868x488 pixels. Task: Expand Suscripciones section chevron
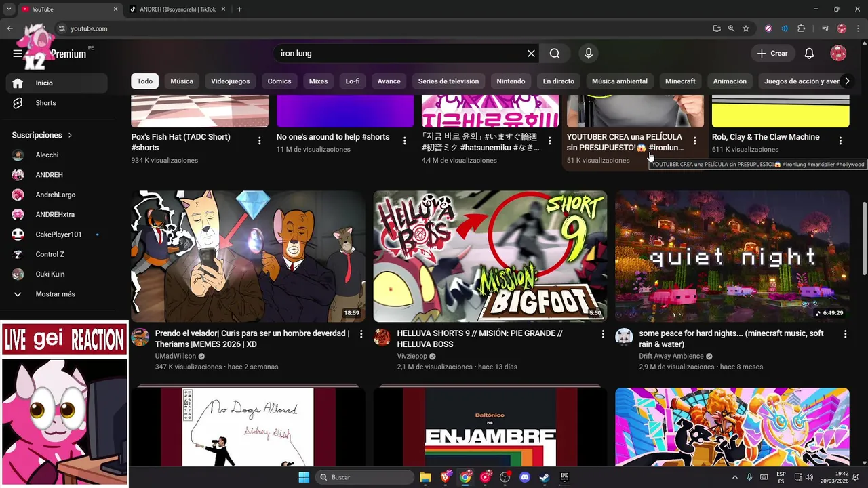pyautogui.click(x=70, y=136)
